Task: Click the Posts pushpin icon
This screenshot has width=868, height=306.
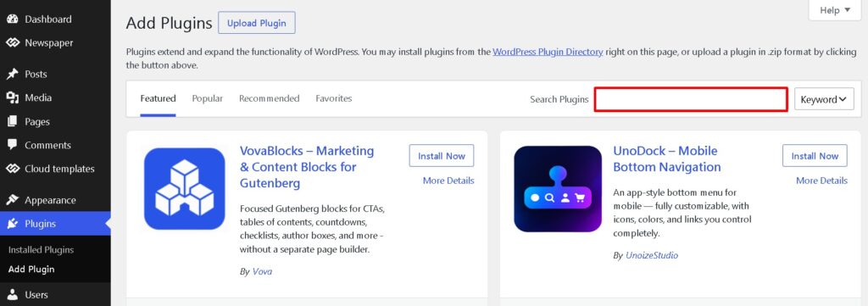Action: point(12,74)
